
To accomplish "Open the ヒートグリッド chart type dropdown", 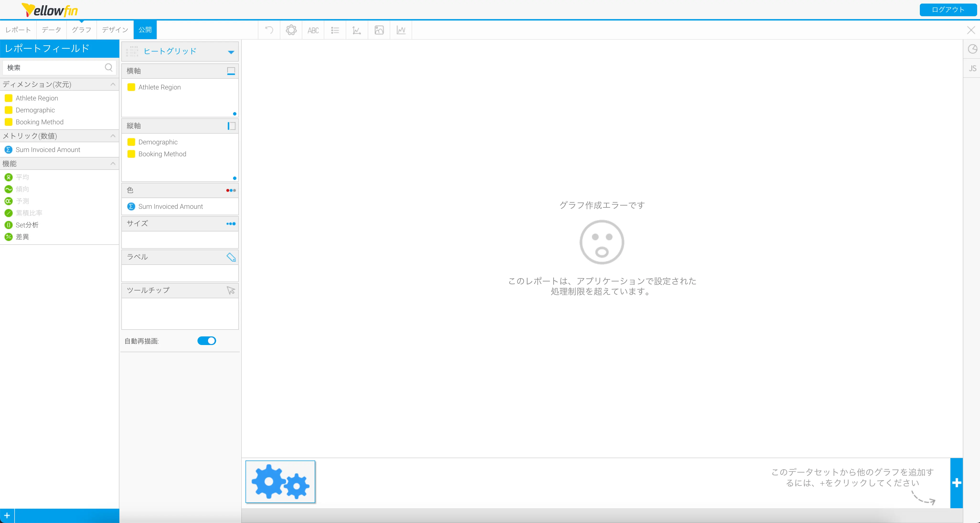I will [x=230, y=52].
